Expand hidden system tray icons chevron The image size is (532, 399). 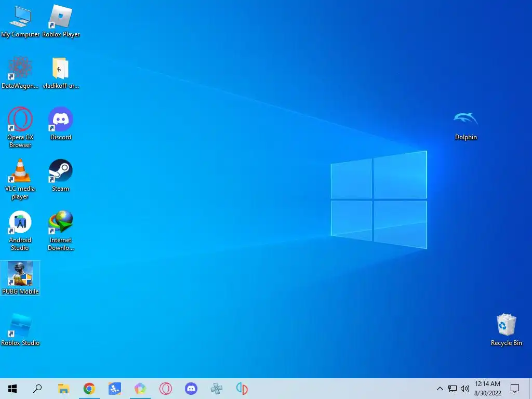(x=440, y=389)
